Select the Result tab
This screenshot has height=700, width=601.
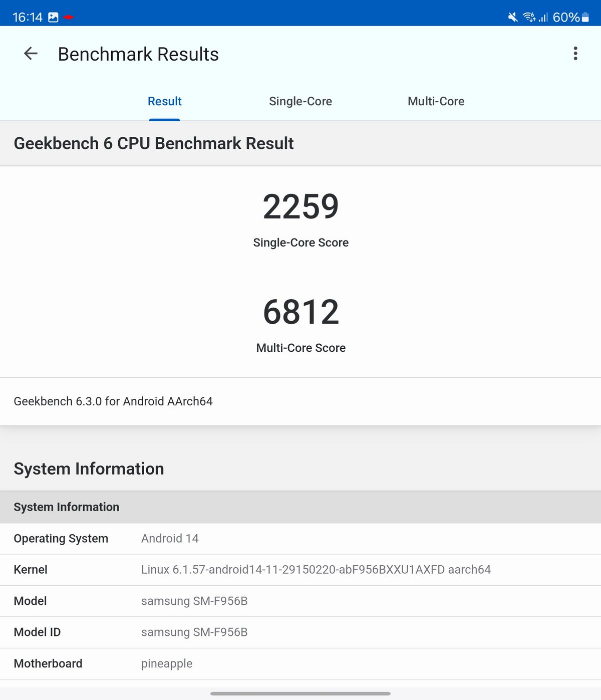click(164, 101)
